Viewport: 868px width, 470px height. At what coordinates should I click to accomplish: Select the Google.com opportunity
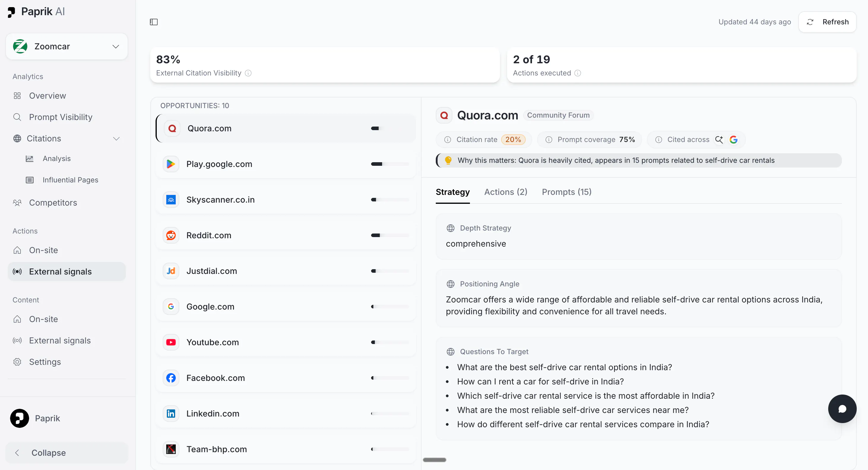(286, 307)
